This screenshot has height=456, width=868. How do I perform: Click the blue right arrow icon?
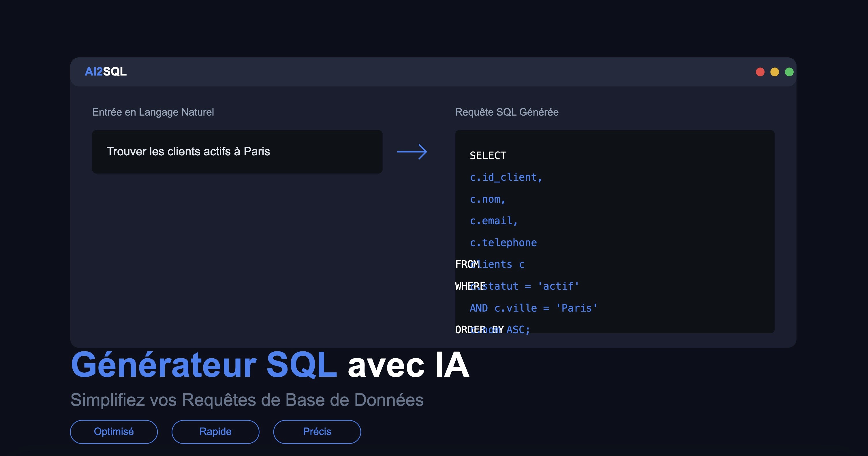pos(412,152)
